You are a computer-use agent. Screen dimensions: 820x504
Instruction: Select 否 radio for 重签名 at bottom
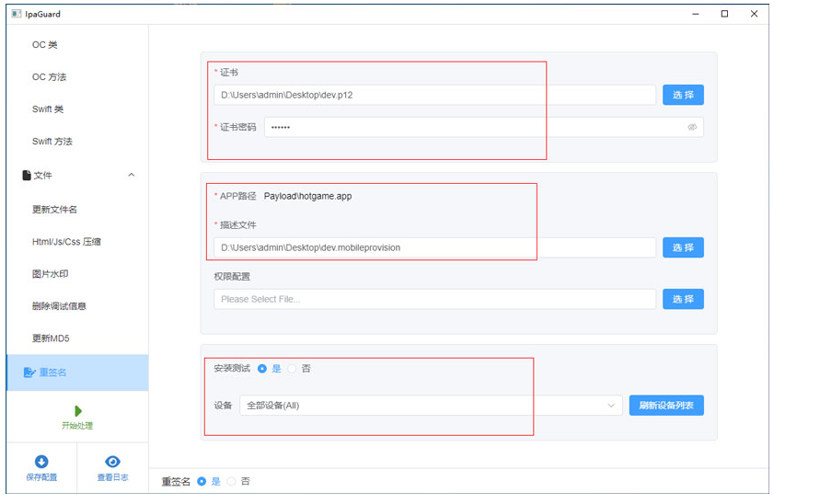point(231,481)
